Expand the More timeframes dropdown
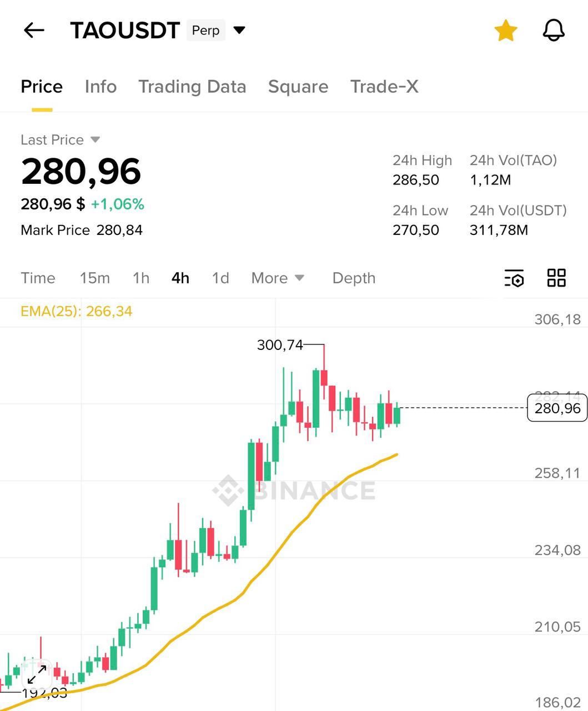Viewport: 588px width, 711px height. click(x=278, y=278)
